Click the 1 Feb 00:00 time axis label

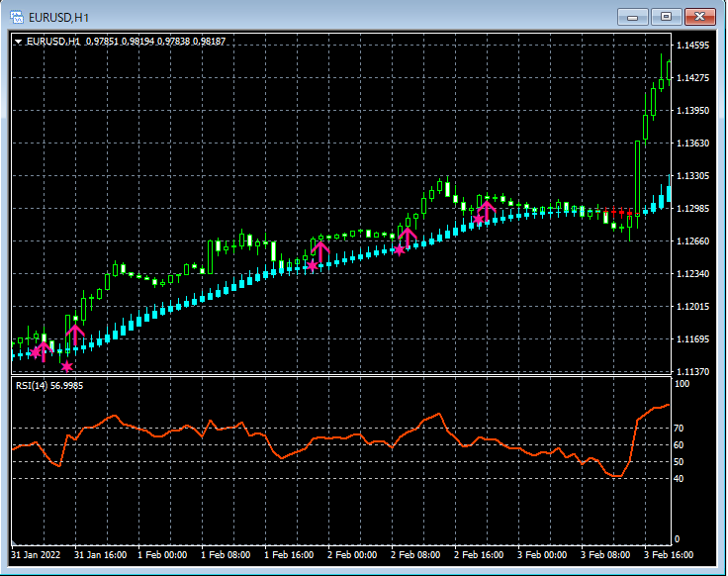(162, 555)
